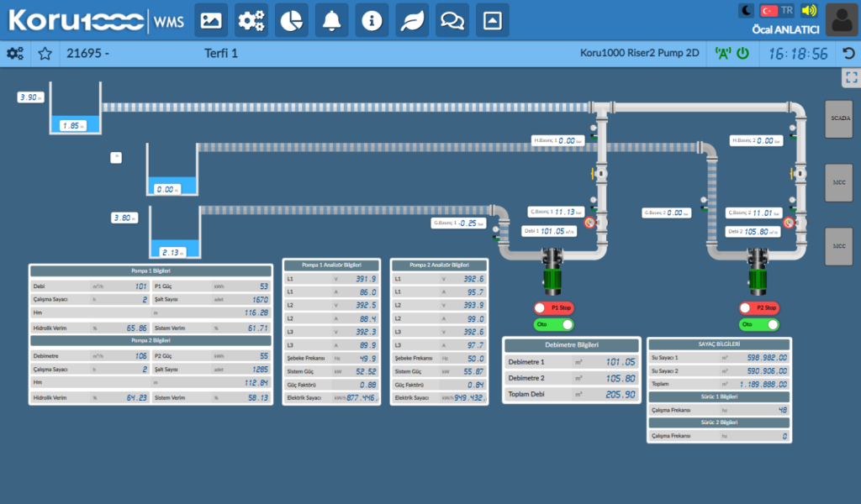The height and width of the screenshot is (504, 861).
Task: Click the info circle icon
Action: 372,21
